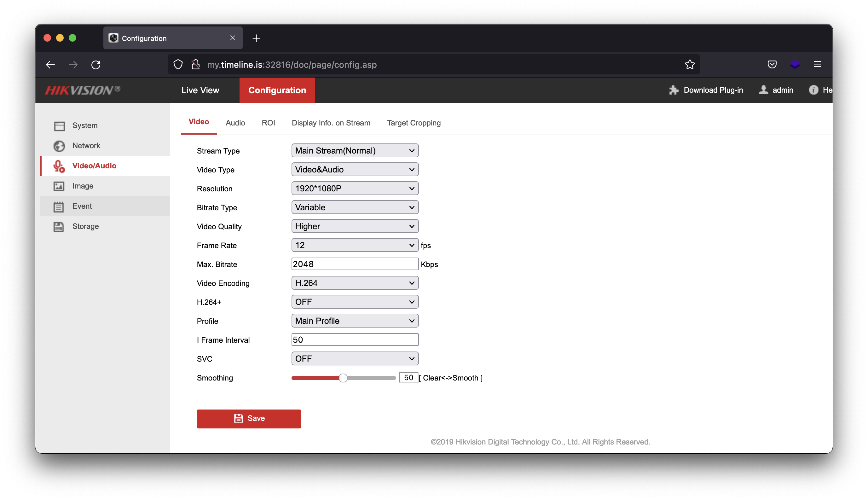868x500 pixels.
Task: Open Image settings via picture icon
Action: 59,186
